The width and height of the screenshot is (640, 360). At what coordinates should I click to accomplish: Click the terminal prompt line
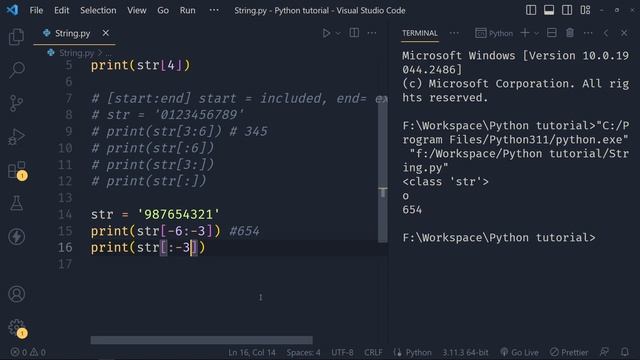point(499,238)
